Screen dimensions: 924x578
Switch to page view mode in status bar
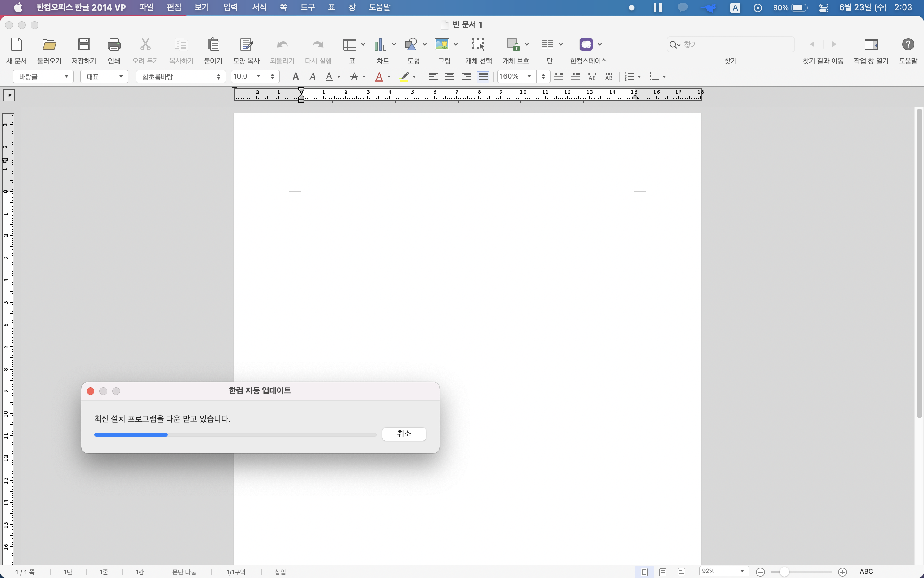(x=644, y=572)
